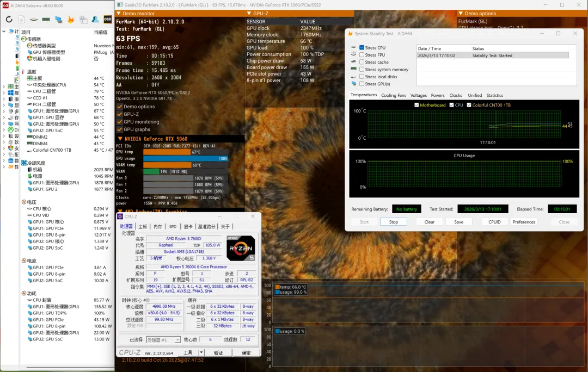Screen dimensions: 588x372
Task: Click the user profile toolbar icon in AIDA64
Action: click(95, 20)
